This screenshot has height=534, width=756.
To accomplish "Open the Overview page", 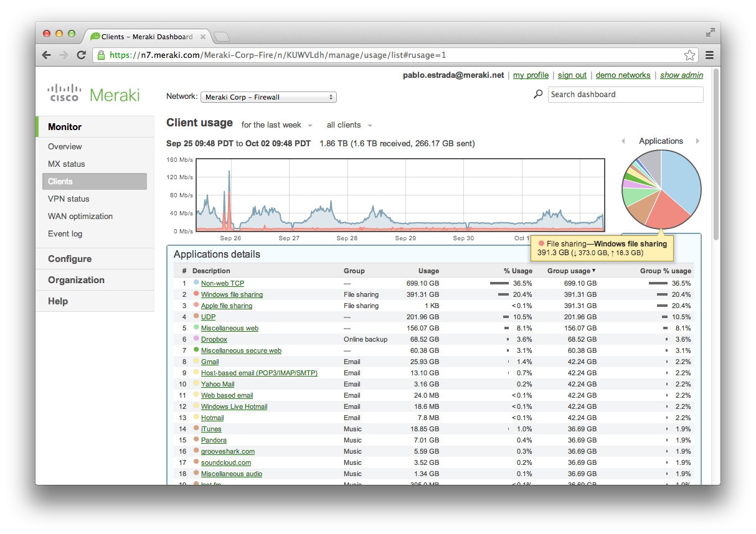I will pos(65,147).
